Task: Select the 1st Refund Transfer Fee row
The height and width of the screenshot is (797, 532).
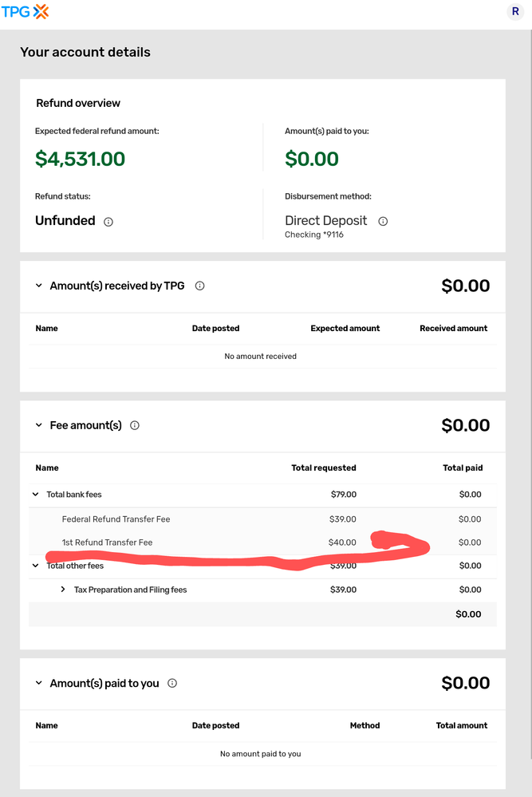Action: 107,543
